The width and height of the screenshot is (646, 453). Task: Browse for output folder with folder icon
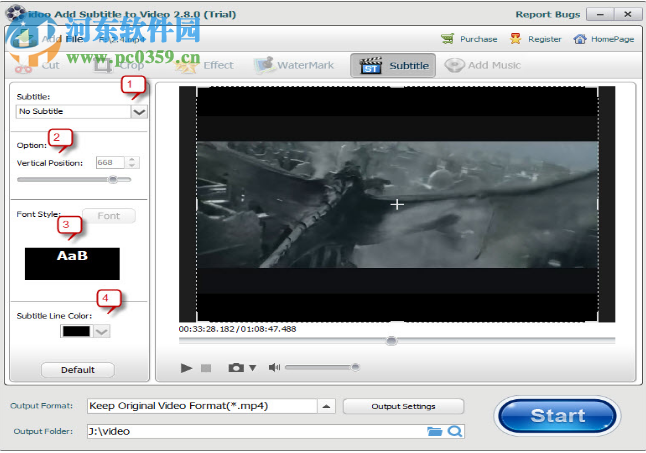click(435, 431)
